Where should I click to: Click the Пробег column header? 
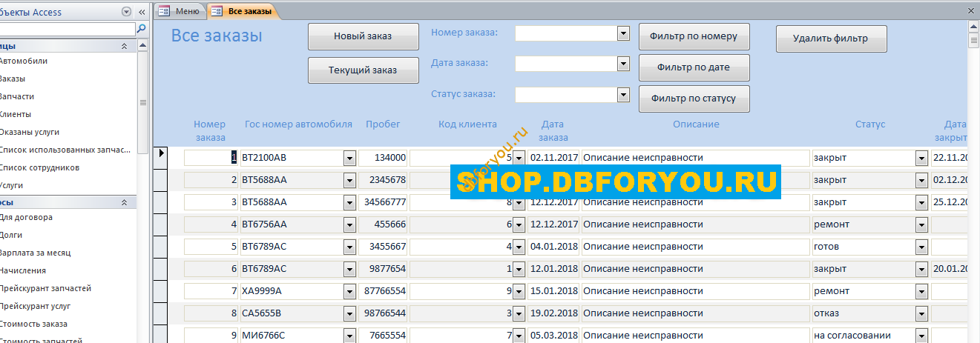pyautogui.click(x=383, y=124)
